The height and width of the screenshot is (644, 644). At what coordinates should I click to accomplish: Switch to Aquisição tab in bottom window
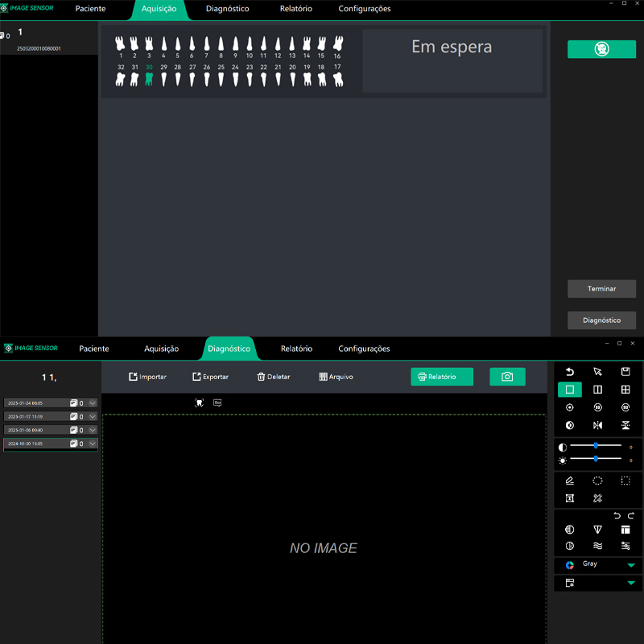[x=162, y=349]
